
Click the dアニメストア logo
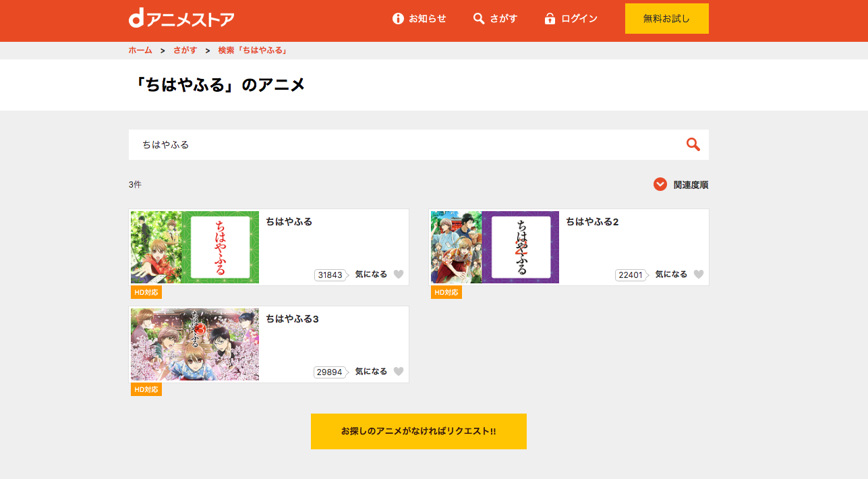point(181,18)
